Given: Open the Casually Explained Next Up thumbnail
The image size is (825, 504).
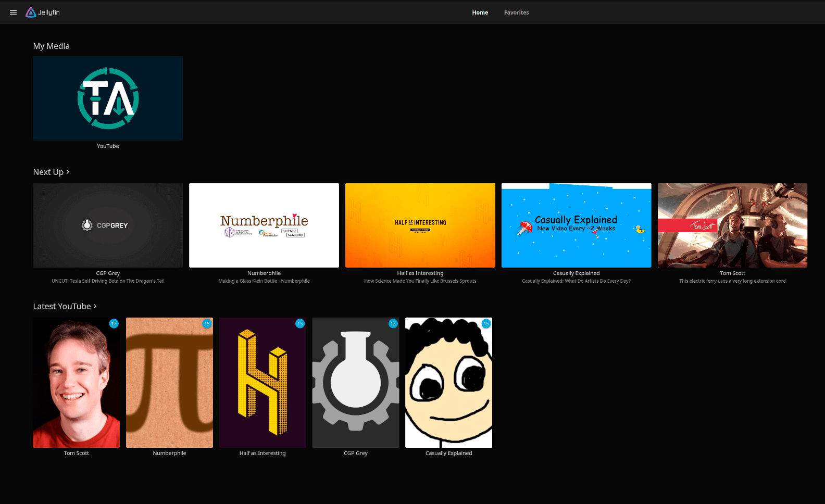Looking at the screenshot, I should point(577,225).
